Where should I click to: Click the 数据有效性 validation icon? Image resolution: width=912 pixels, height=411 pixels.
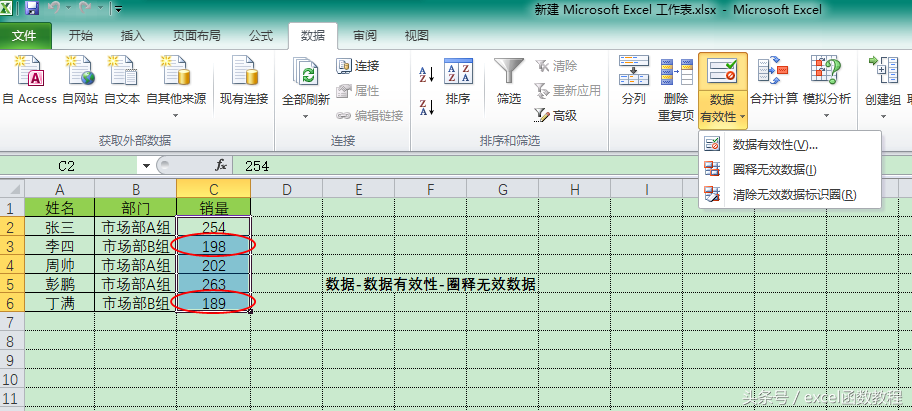tap(722, 72)
